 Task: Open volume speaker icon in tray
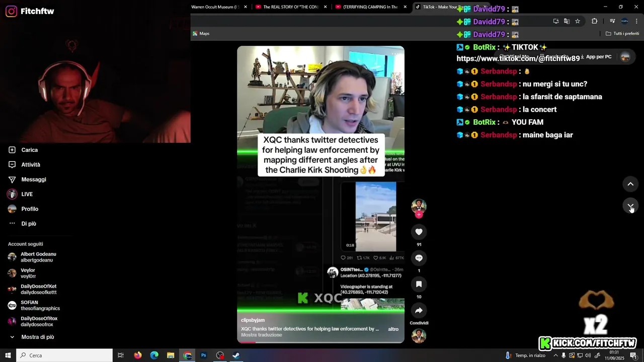588,355
